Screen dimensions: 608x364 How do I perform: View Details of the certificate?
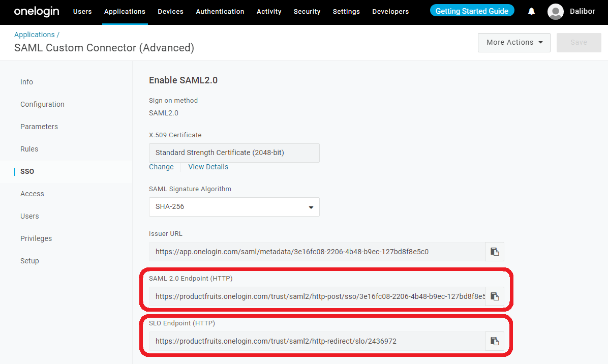click(x=208, y=167)
